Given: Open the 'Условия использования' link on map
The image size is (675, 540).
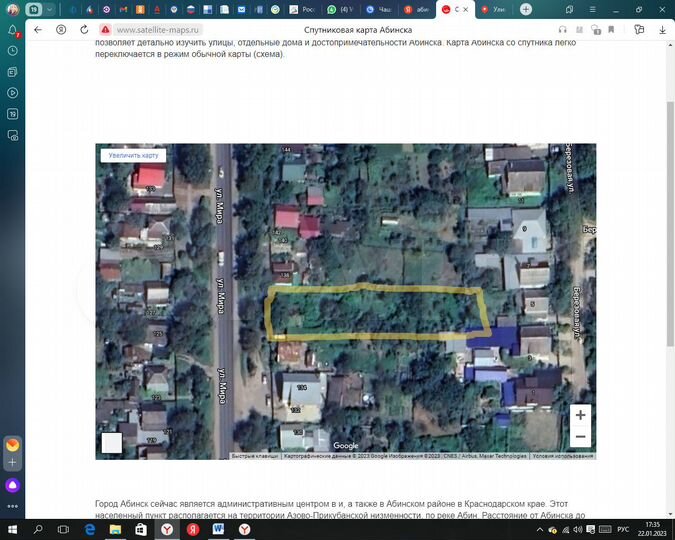Looking at the screenshot, I should point(563,456).
